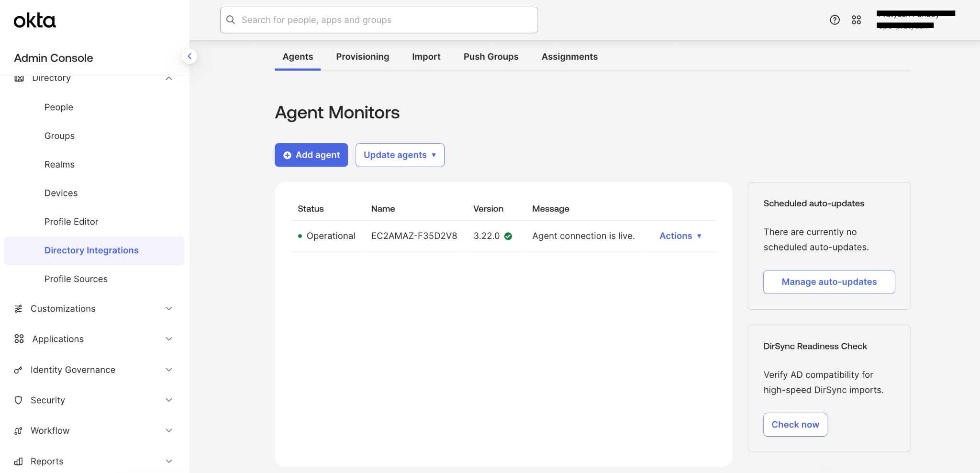The image size is (980, 473).
Task: Expand the Identity Governance chevron
Action: (x=169, y=370)
